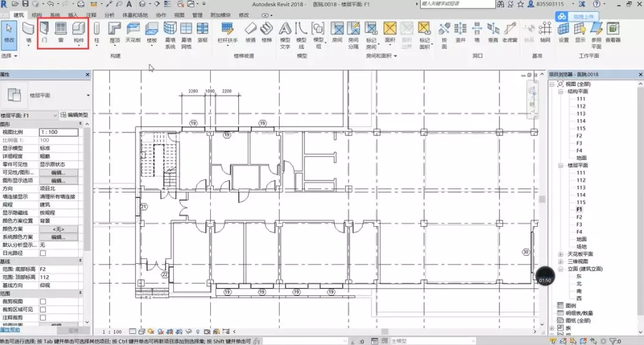Expand the 房间和面积 panel dropdown

pos(395,56)
